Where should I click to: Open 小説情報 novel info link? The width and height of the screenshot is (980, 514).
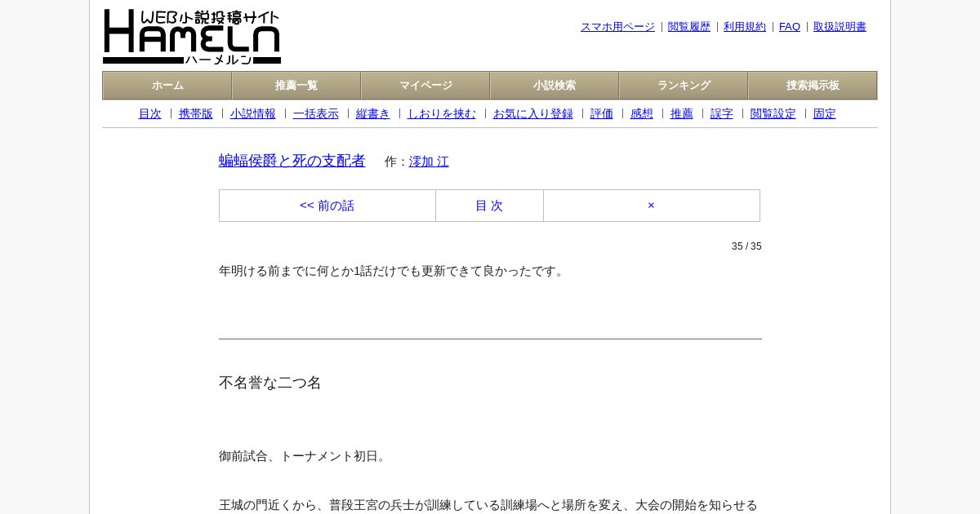253,114
